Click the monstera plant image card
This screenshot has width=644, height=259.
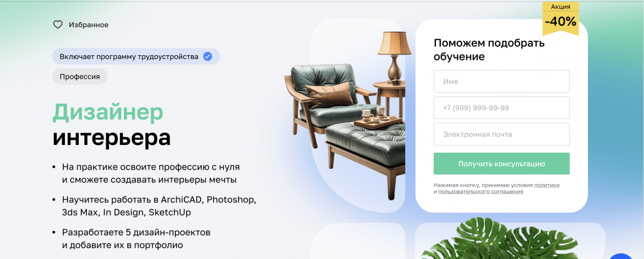tap(510, 241)
